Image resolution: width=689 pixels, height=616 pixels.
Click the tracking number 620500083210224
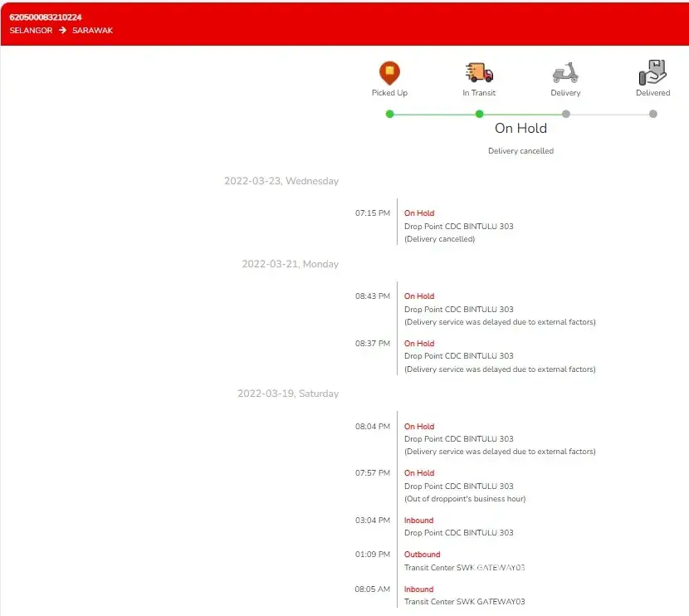point(46,17)
